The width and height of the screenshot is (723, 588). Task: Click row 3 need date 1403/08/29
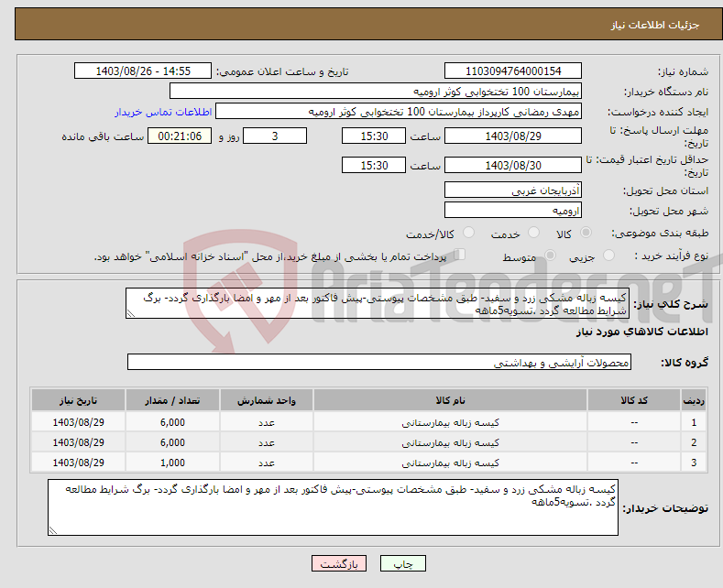click(x=79, y=463)
